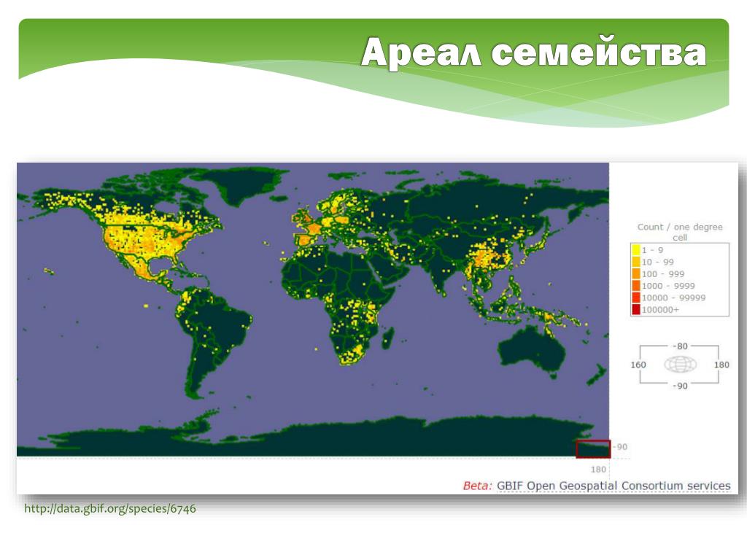747x560 pixels.
Task: Click the yellow 1 - 9 legend swatch
Action: [635, 250]
